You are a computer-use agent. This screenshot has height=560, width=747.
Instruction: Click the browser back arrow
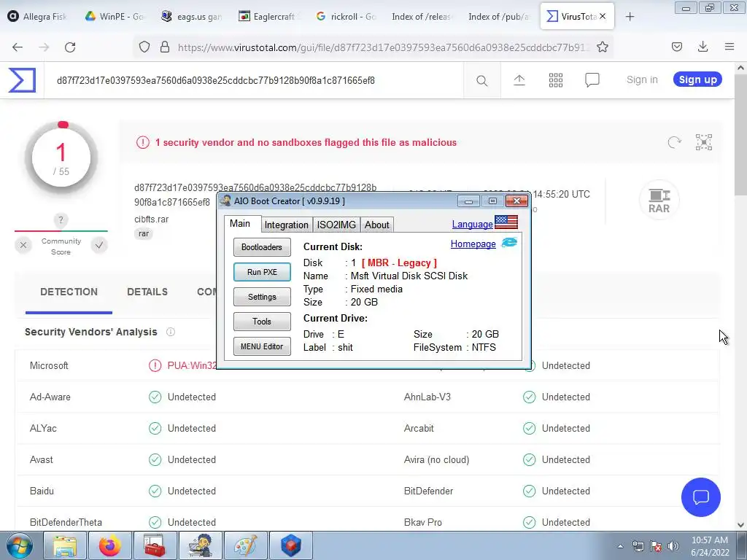point(18,47)
